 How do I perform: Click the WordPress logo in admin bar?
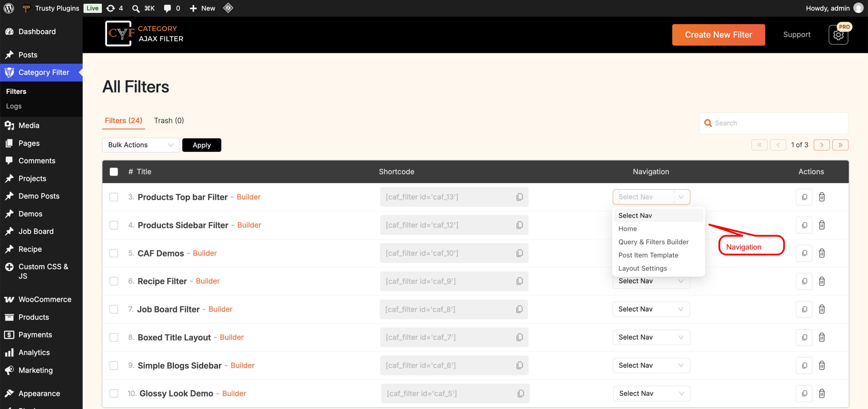click(9, 8)
